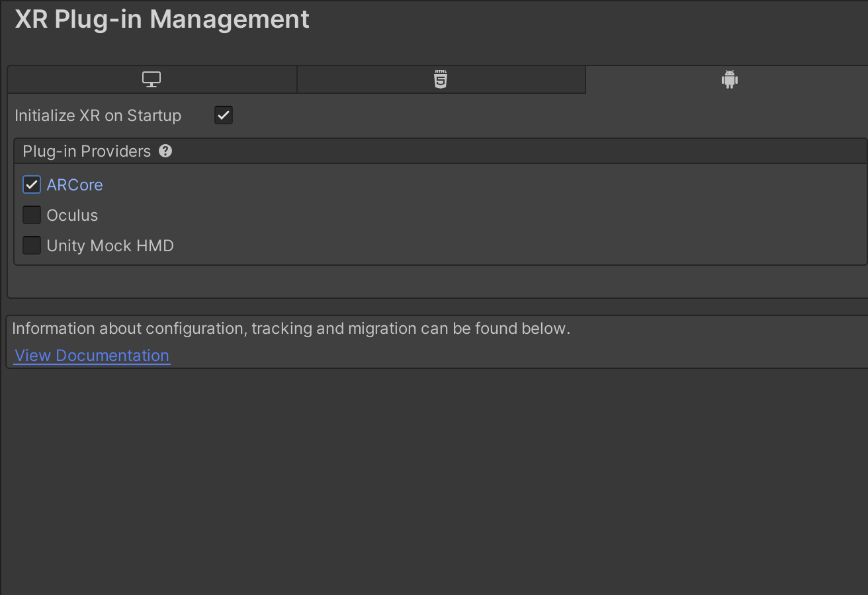Switch to the desktop standalone platform tab
The width and height of the screenshot is (868, 595).
click(x=152, y=80)
